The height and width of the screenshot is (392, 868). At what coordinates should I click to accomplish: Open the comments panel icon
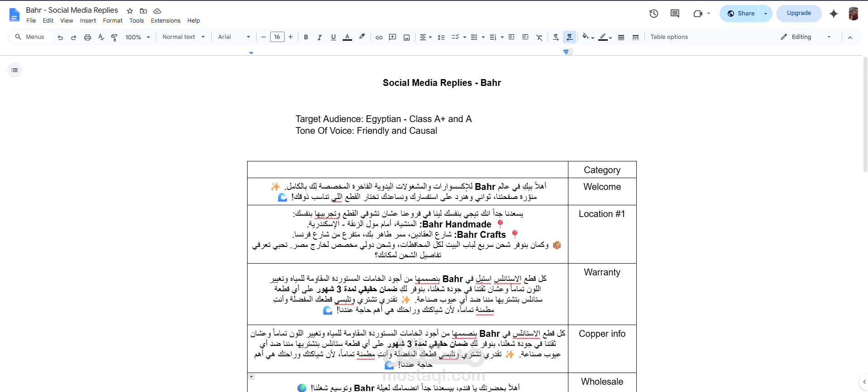coord(675,14)
